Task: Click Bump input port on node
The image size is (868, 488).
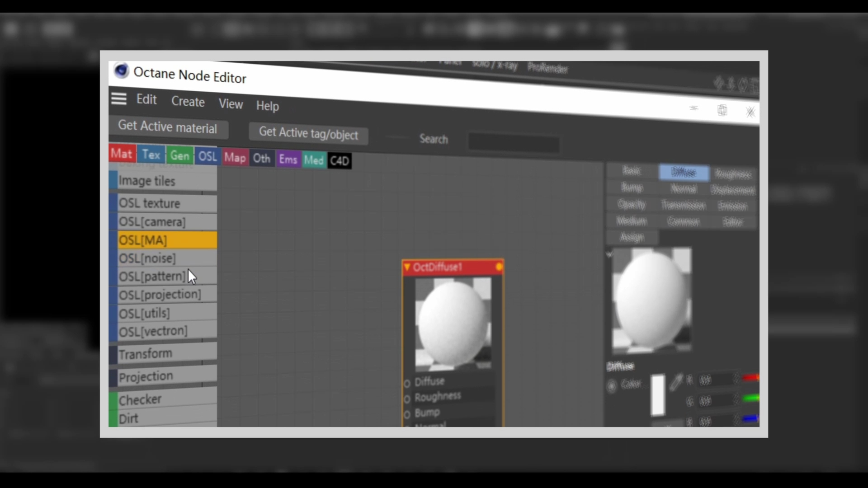Action: [407, 414]
